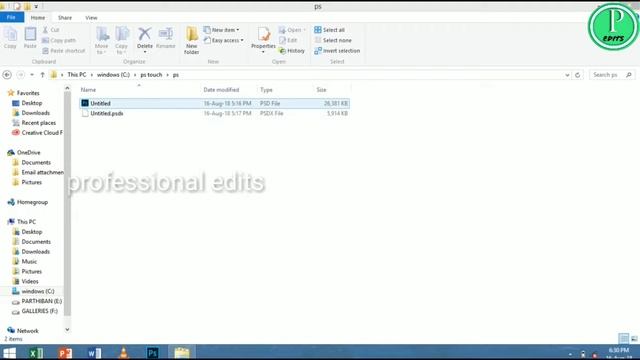Open PowerPoint from the taskbar
Viewport: 640px width, 360px height.
(x=65, y=353)
